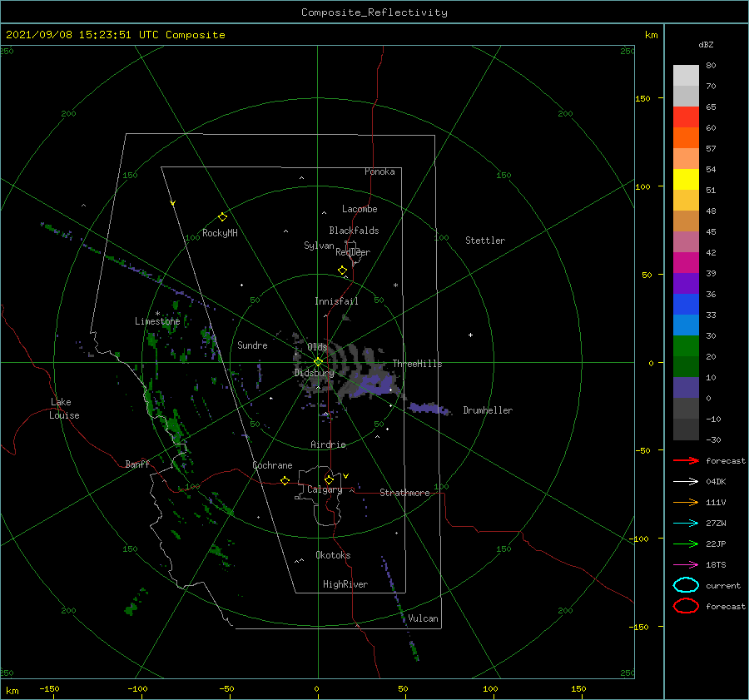Select the light gray swatch between 80 and 70
The width and height of the screenshot is (749, 700).
click(686, 76)
